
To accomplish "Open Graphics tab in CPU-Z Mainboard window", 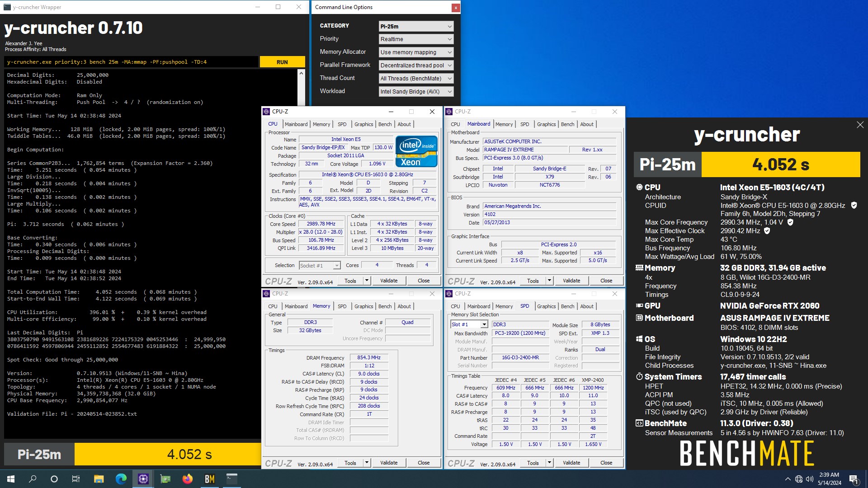I will point(546,124).
